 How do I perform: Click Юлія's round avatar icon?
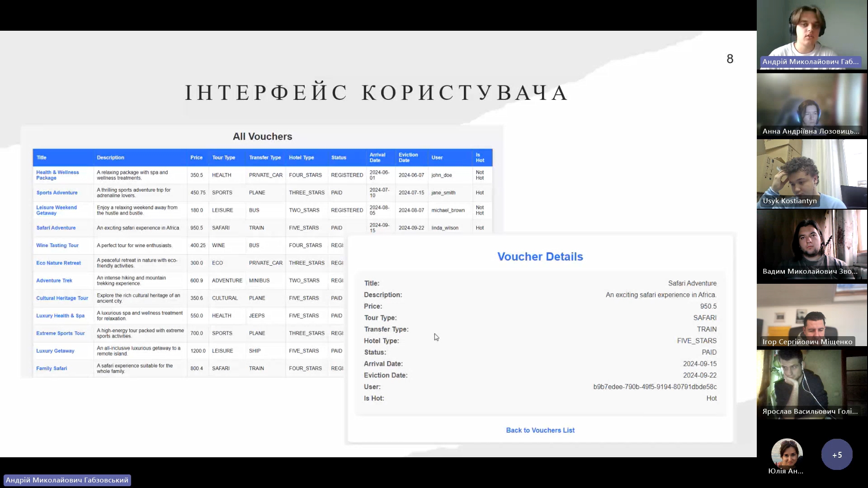point(787,453)
